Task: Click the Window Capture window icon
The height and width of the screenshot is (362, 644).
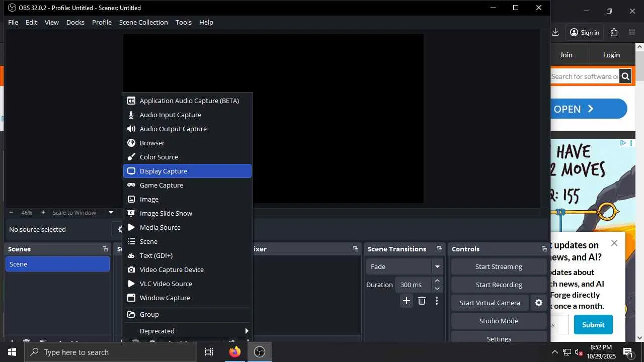Action: 131,298
